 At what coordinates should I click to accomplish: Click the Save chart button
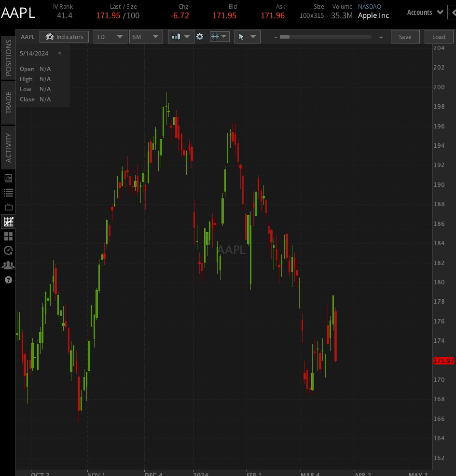pos(405,37)
